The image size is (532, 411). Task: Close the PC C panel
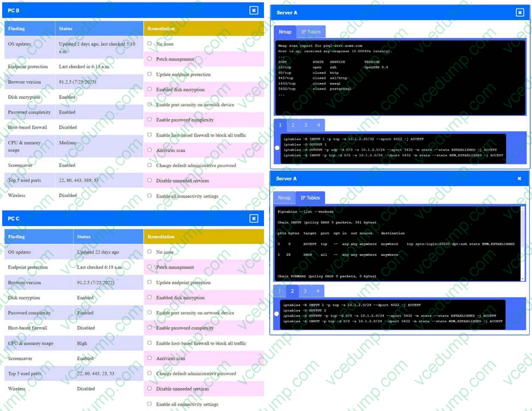click(254, 218)
